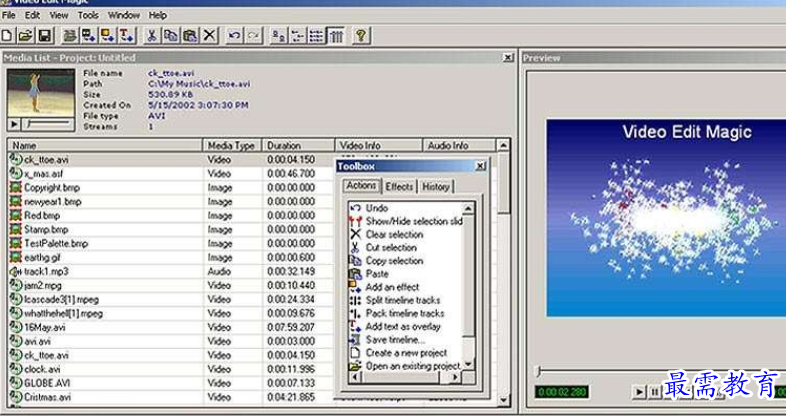This screenshot has height=416, width=786.
Task: Play the media thumbnail preview clip
Action: click(x=14, y=124)
